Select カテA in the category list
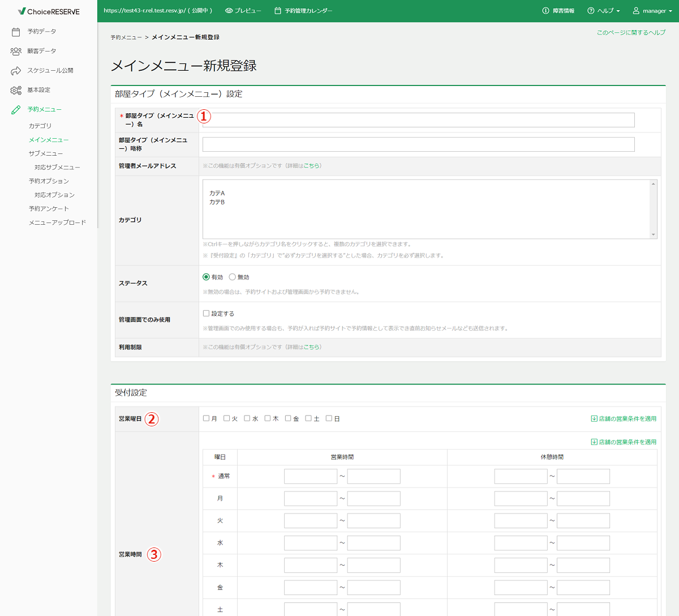This screenshot has height=616, width=679. pos(217,193)
